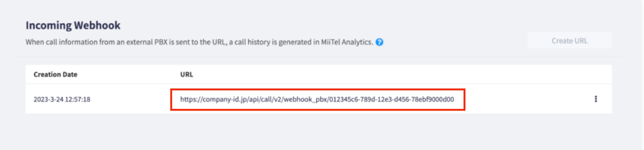Select the 2023-3-24 12:57:18 date cell
This screenshot has height=150, width=644.
[x=62, y=99]
